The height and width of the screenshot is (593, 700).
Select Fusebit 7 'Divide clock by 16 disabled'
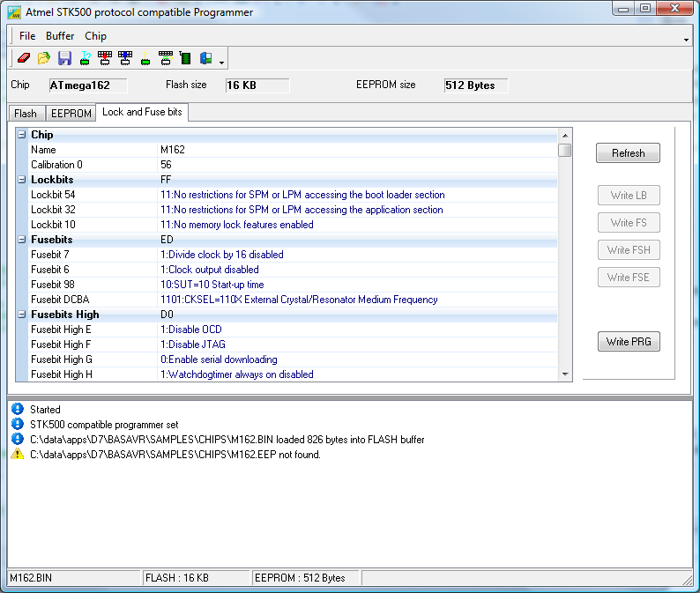[x=357, y=255]
